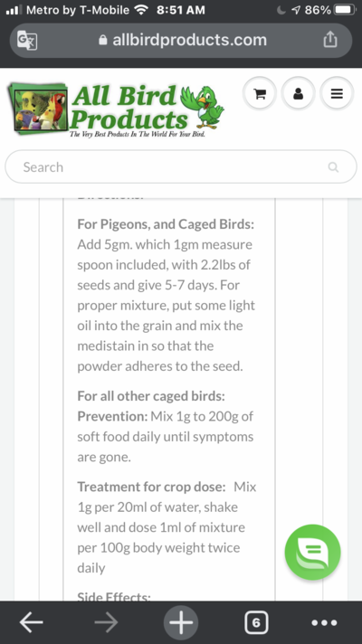This screenshot has height=644, width=362.
Task: Show open tabs counter with 6
Action: pos(256,622)
